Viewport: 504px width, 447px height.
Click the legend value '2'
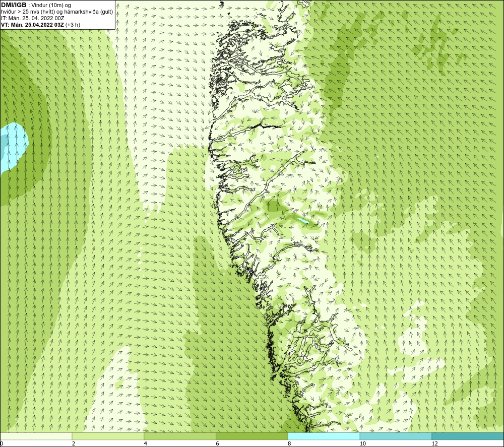click(x=74, y=443)
